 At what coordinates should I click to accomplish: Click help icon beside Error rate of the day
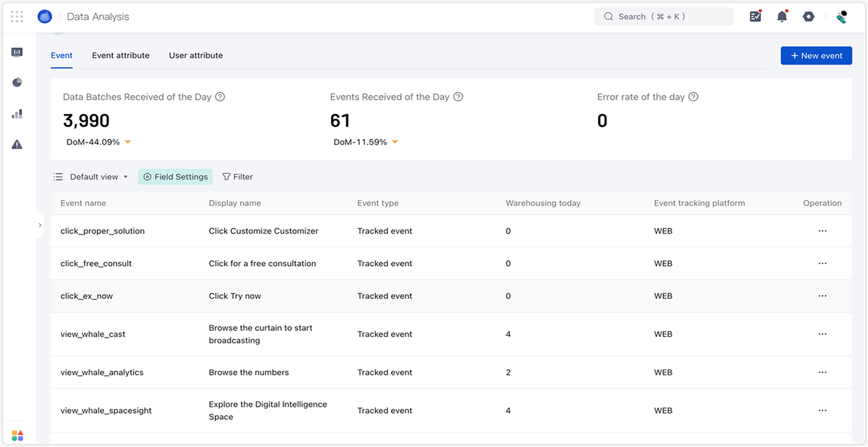coord(693,97)
